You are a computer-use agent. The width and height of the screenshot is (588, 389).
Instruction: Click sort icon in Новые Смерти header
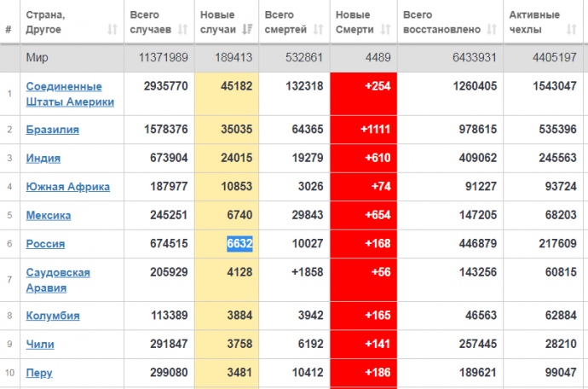(x=386, y=30)
